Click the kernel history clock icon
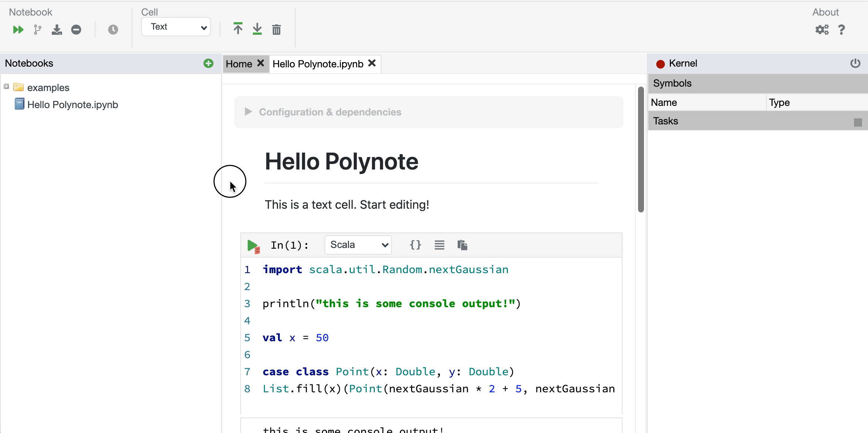Image resolution: width=868 pixels, height=433 pixels. pyautogui.click(x=113, y=30)
